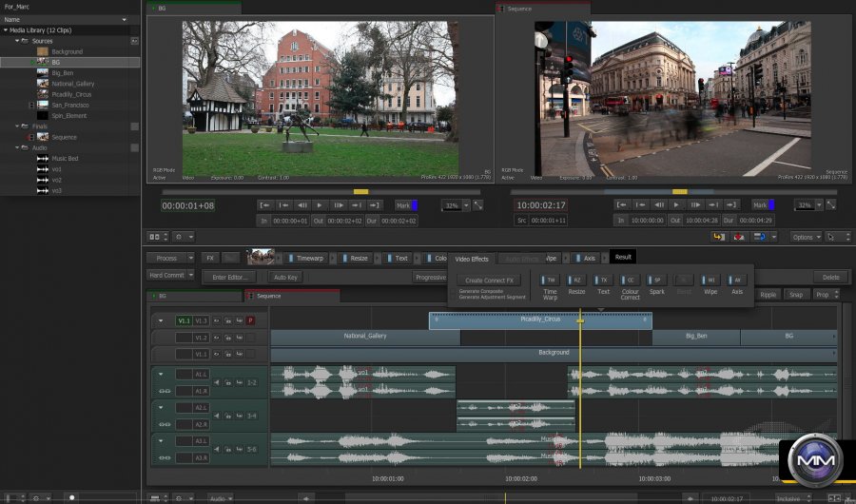This screenshot has width=856, height=504.
Task: Select the Wipe effect icon in popup
Action: tap(710, 281)
